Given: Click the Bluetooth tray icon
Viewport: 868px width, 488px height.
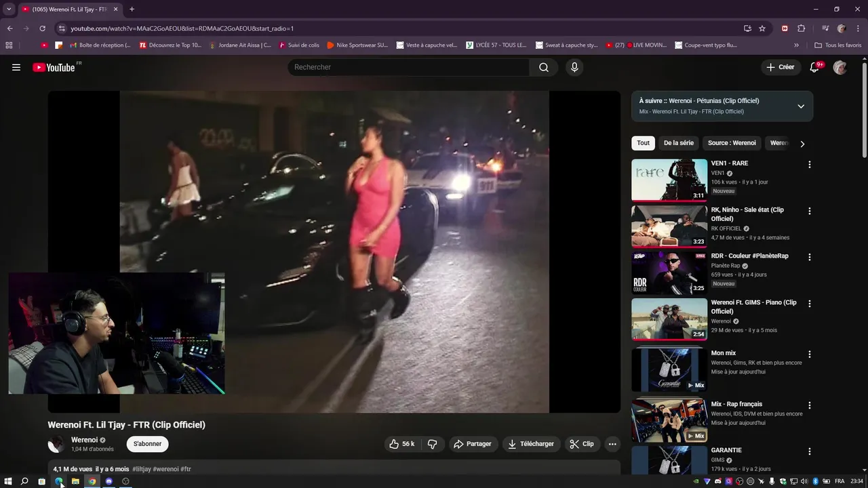Looking at the screenshot, I should coord(815,481).
